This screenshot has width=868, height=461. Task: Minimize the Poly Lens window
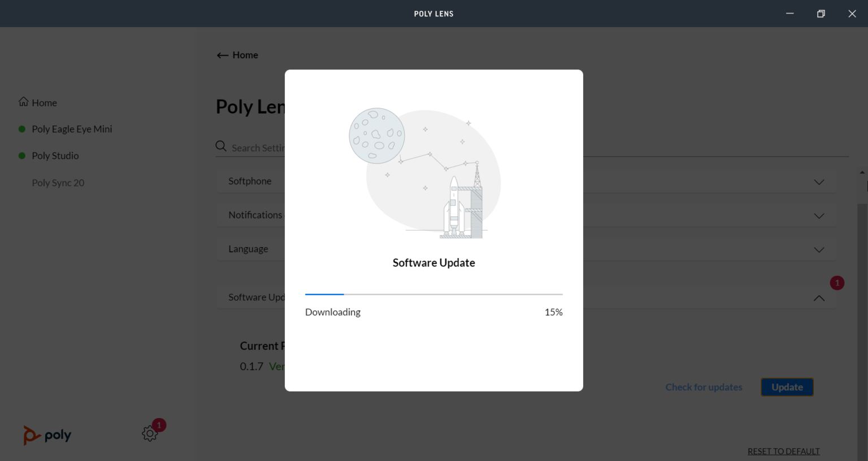click(x=790, y=14)
